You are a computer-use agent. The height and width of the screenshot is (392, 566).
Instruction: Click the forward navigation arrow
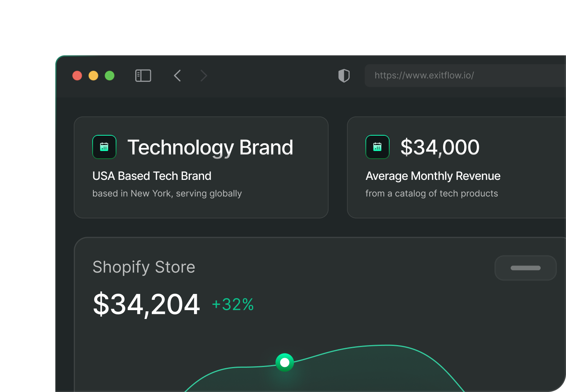pos(204,75)
